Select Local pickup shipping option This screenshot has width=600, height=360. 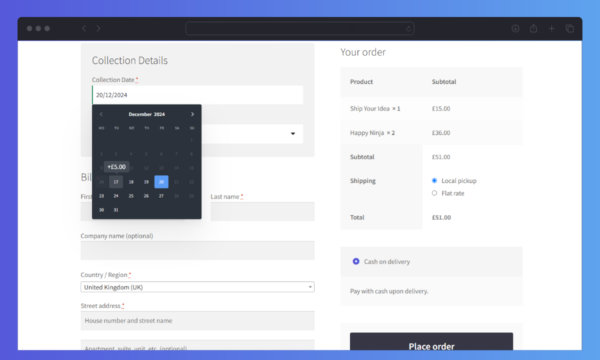434,181
